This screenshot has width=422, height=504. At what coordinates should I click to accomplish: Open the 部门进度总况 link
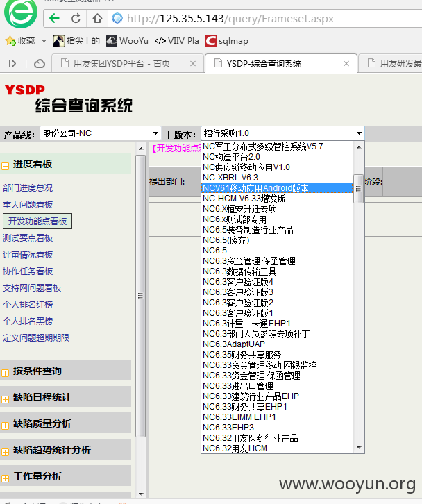tap(28, 187)
